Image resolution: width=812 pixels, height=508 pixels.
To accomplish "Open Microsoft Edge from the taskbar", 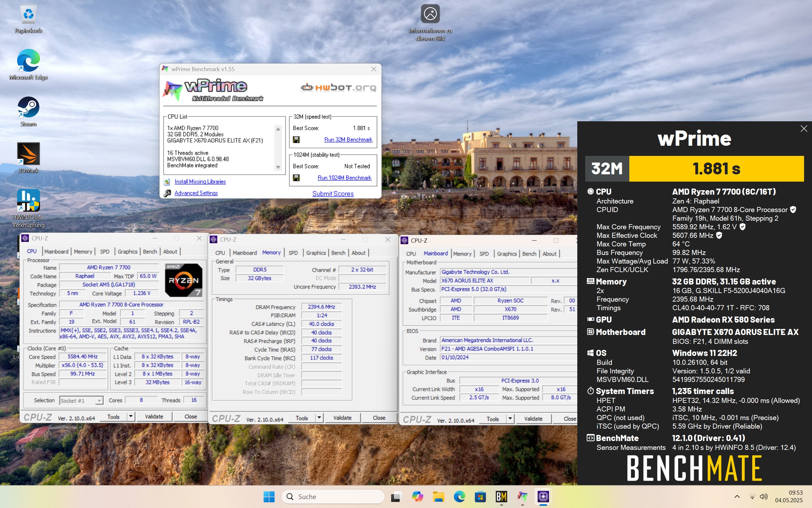I will (x=459, y=497).
